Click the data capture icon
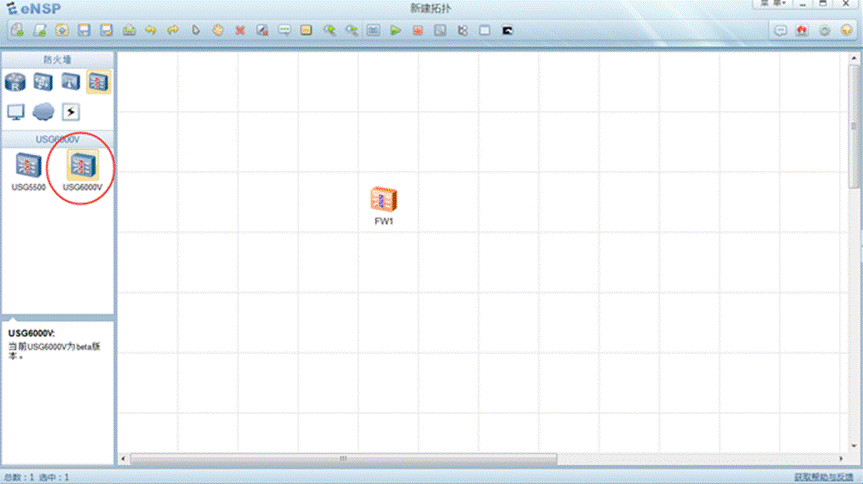The image size is (863, 484). tap(440, 30)
